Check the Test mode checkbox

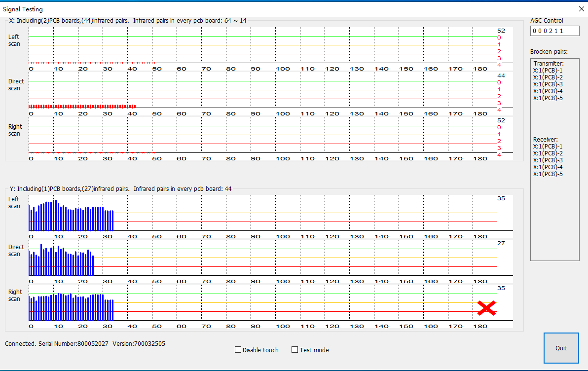coord(295,350)
